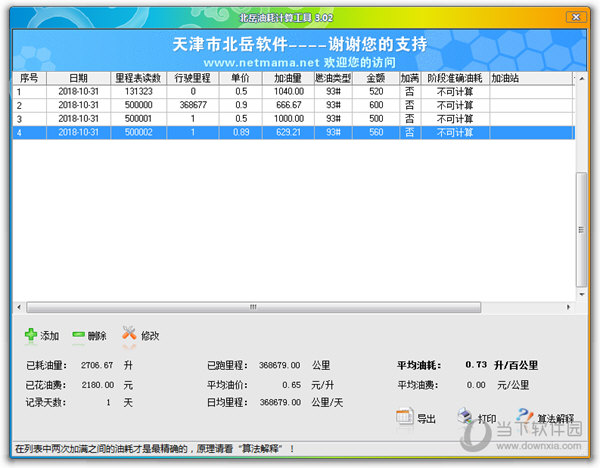
Task: Select highlighted row with odometer 500002
Action: [293, 132]
